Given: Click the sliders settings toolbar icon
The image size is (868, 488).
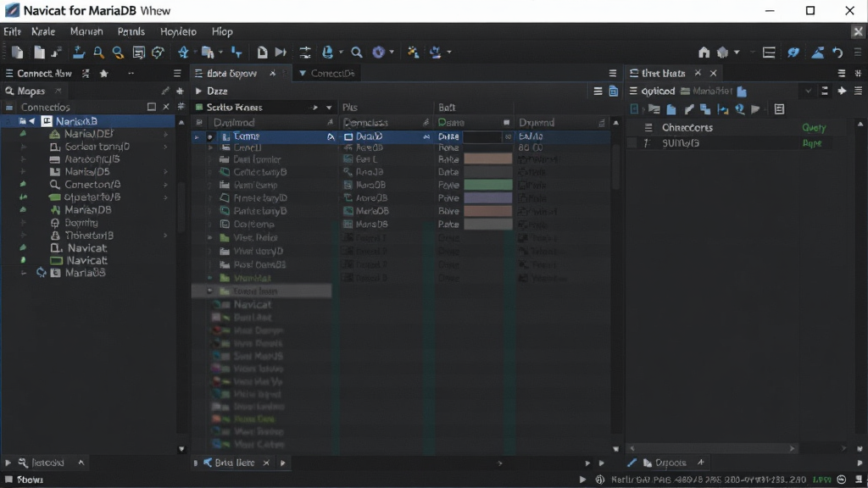Looking at the screenshot, I should click(305, 52).
